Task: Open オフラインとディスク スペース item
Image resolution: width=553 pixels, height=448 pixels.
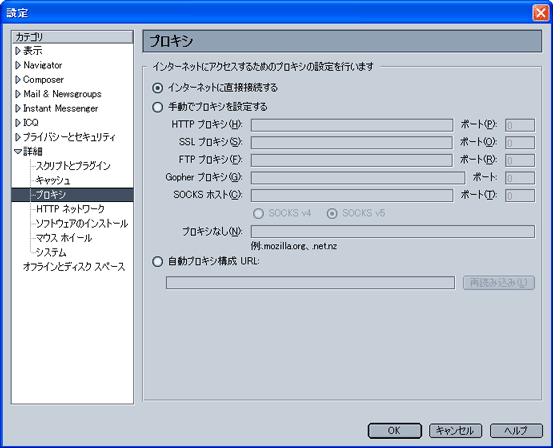Action: [x=74, y=267]
